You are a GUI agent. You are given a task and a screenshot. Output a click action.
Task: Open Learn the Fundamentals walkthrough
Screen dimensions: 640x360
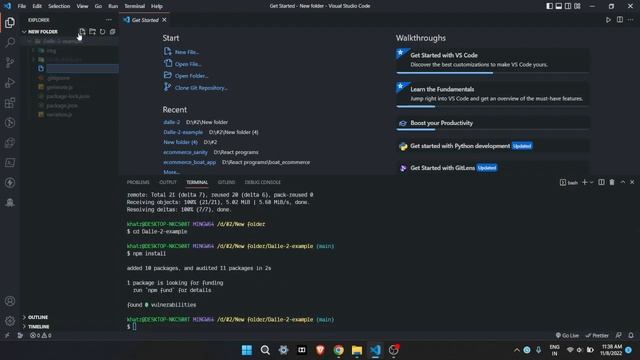point(492,94)
